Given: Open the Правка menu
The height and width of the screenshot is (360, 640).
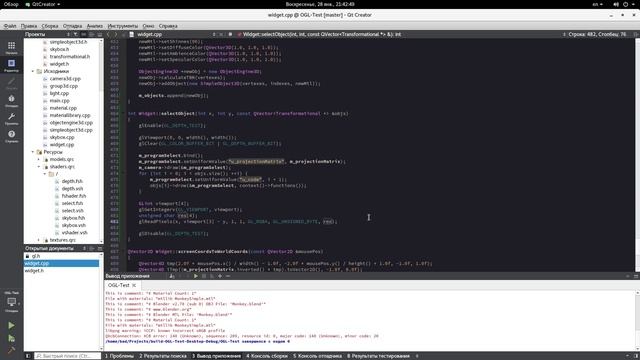Looking at the screenshot, I should pos(29,26).
